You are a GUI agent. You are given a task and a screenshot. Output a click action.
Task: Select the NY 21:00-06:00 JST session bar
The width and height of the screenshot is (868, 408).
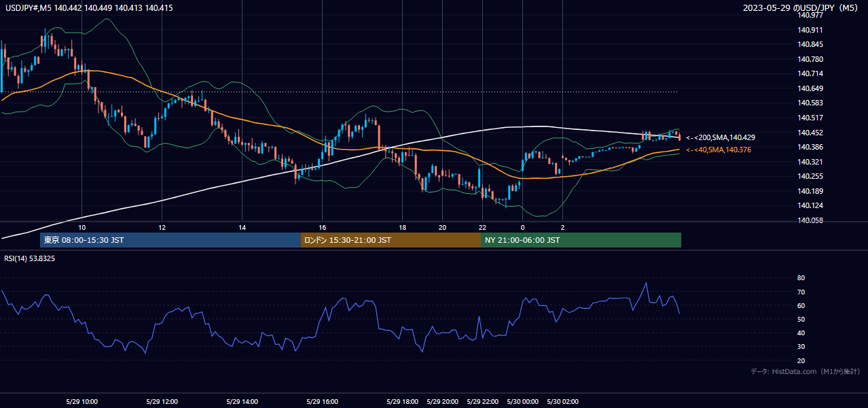tap(581, 240)
